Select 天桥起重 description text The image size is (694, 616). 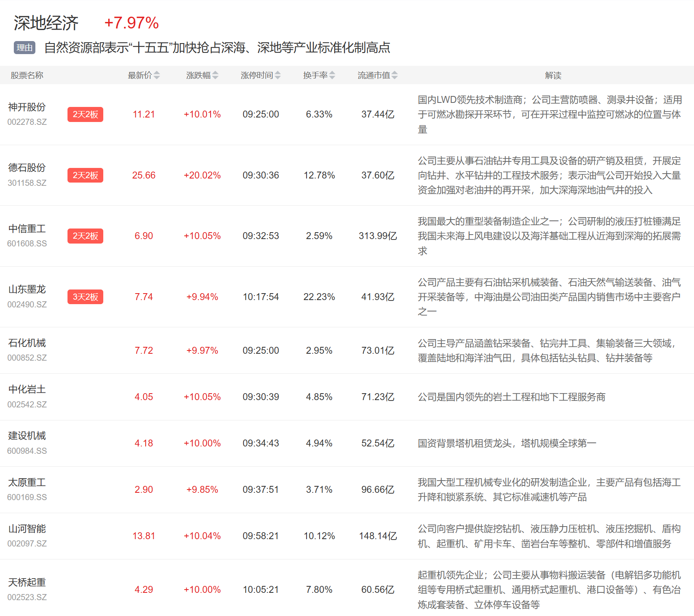pos(549,590)
